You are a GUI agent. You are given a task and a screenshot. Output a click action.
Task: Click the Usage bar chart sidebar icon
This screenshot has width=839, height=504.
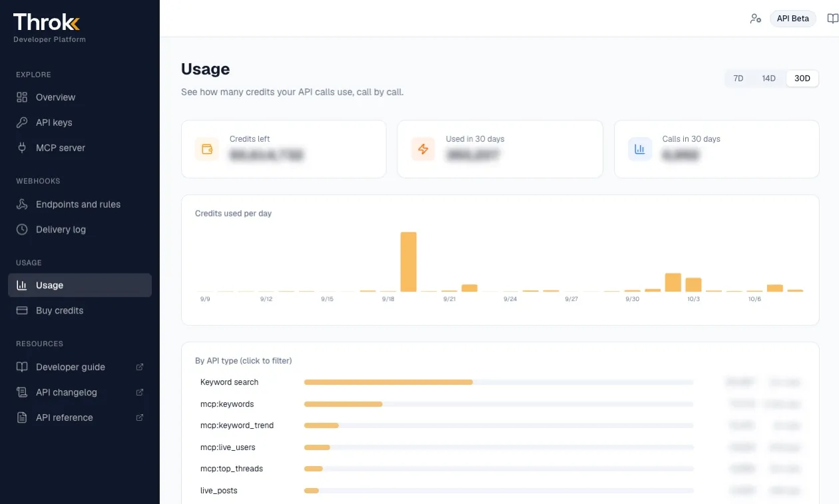click(x=22, y=286)
